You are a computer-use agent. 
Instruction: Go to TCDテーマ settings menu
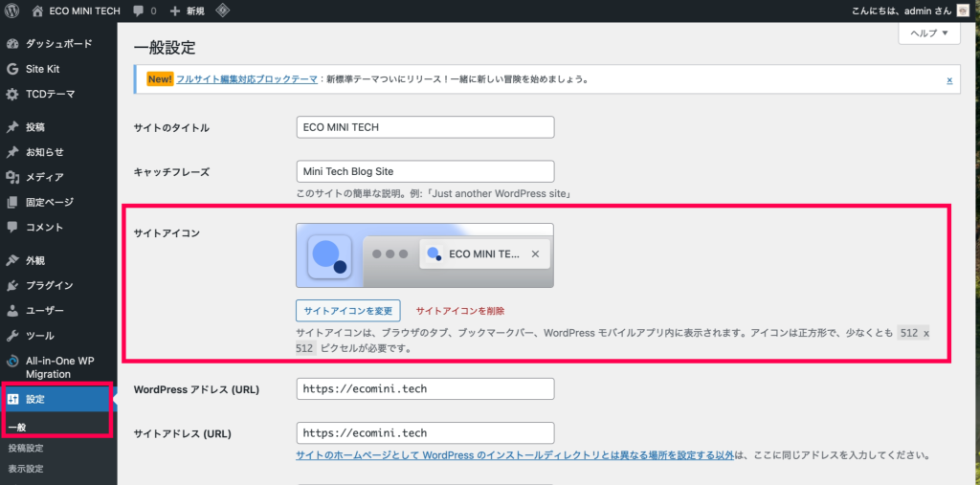[x=50, y=94]
